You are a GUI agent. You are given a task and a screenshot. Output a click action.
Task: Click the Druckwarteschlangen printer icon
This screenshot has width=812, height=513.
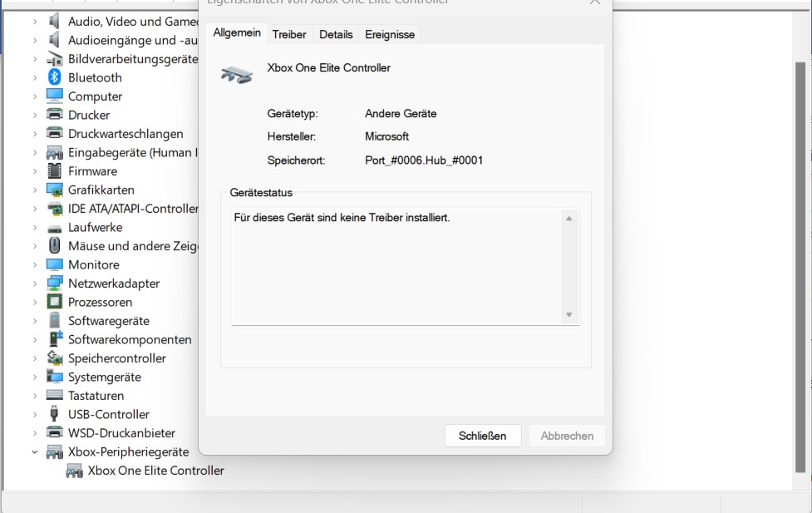[x=54, y=133]
